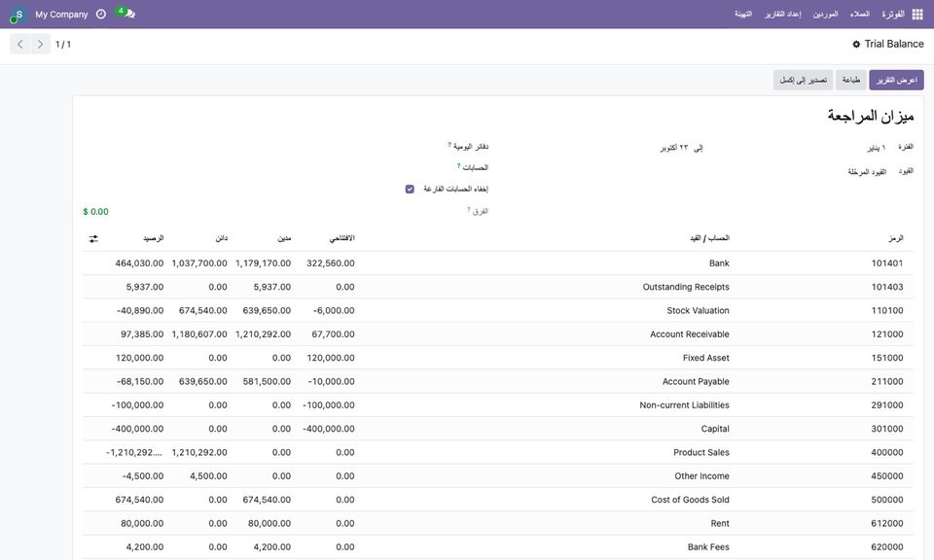This screenshot has width=934, height=560.
Task: Click Account Payable balance -68,150.00
Action: 140,381
